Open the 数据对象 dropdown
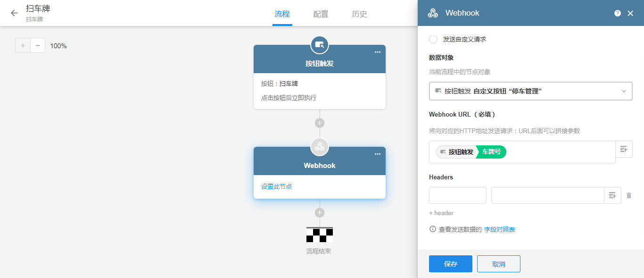Screen dimensions: 644x278 (x=530, y=91)
